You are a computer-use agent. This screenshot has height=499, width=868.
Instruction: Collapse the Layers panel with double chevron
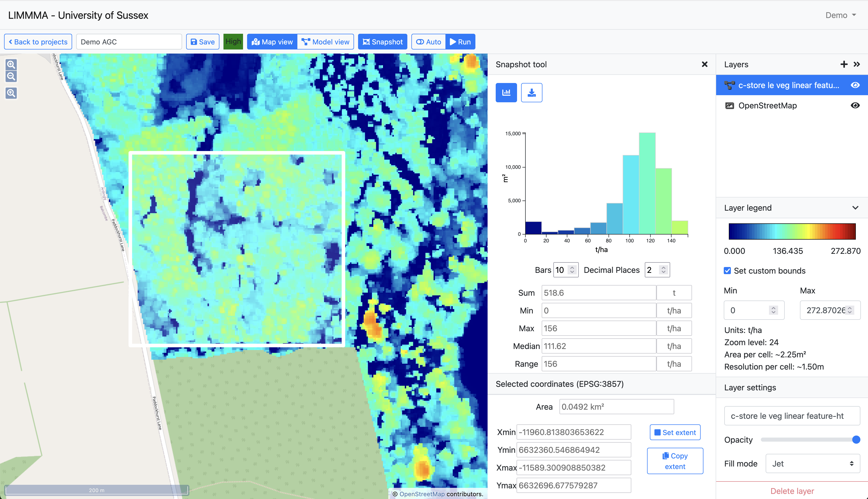pos(856,64)
